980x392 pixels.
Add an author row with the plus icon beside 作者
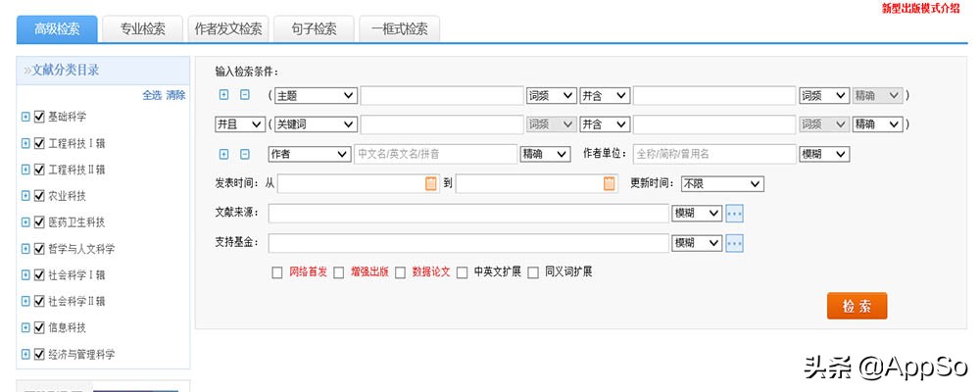coord(223,154)
